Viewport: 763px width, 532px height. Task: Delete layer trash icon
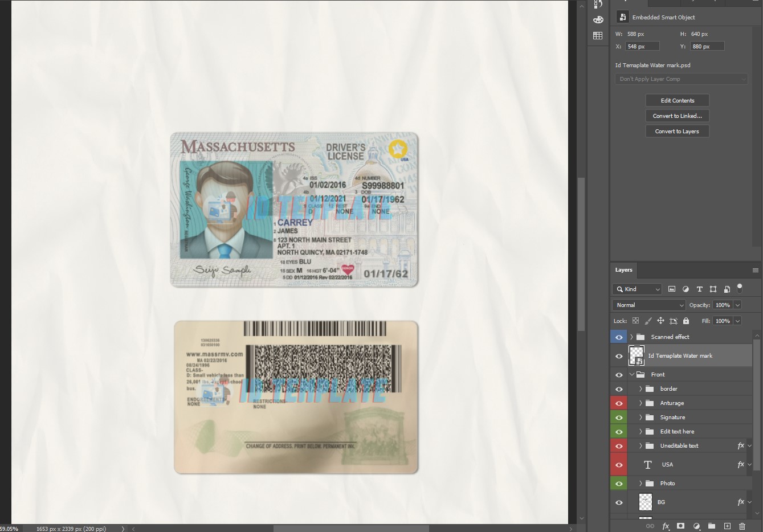742,526
